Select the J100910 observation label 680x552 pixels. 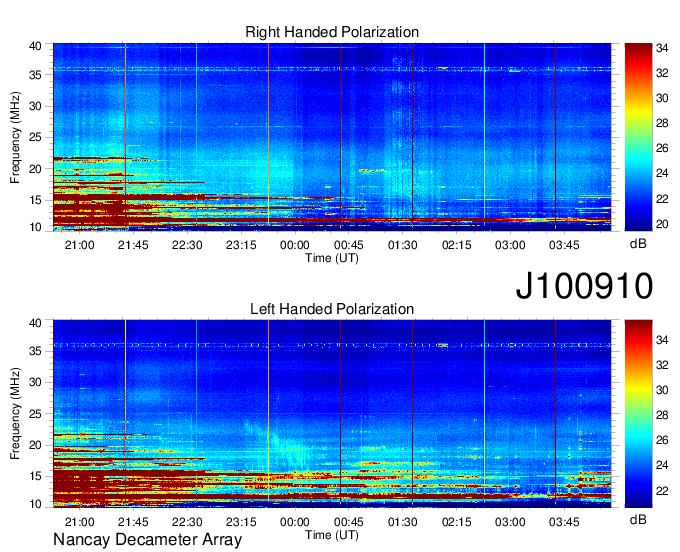coord(584,286)
